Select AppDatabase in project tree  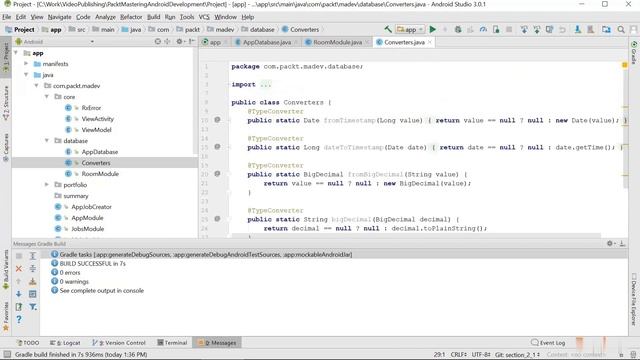point(100,151)
